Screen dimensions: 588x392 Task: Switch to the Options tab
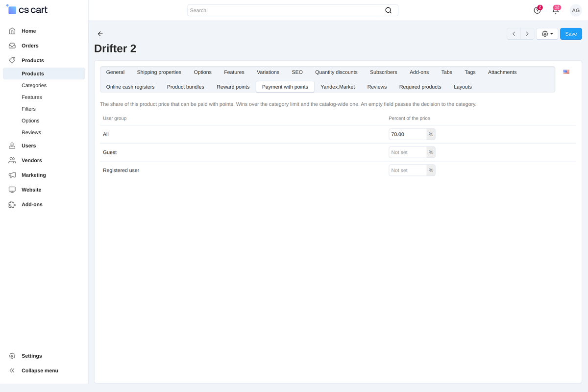point(202,72)
